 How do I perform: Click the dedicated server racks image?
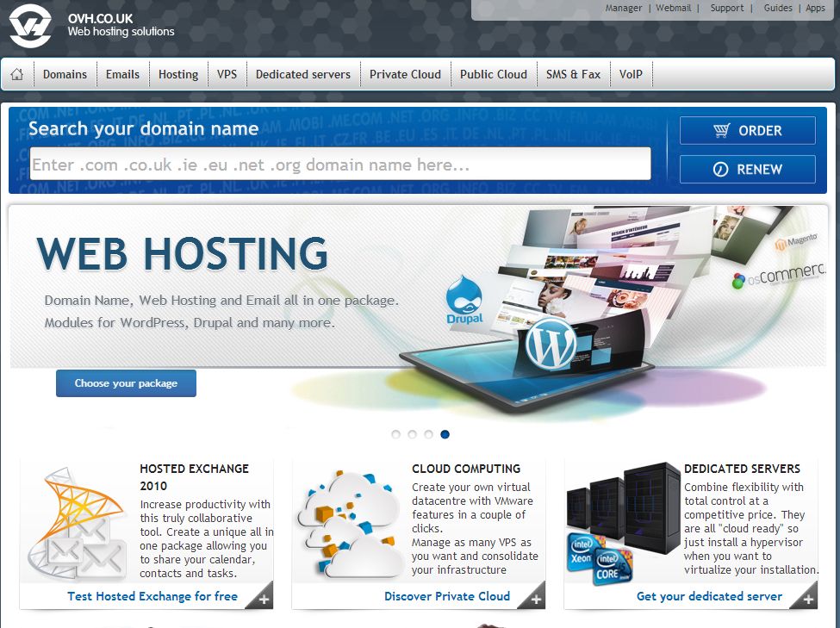click(x=624, y=508)
